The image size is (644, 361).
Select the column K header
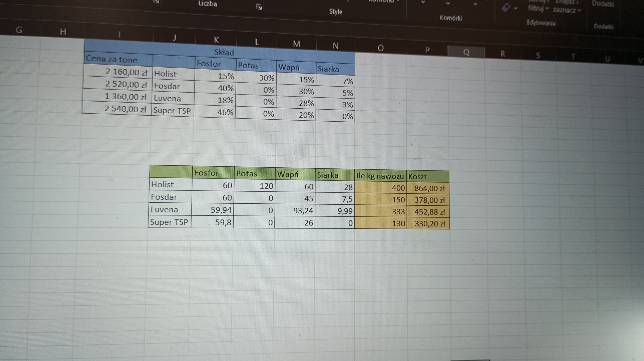point(216,40)
